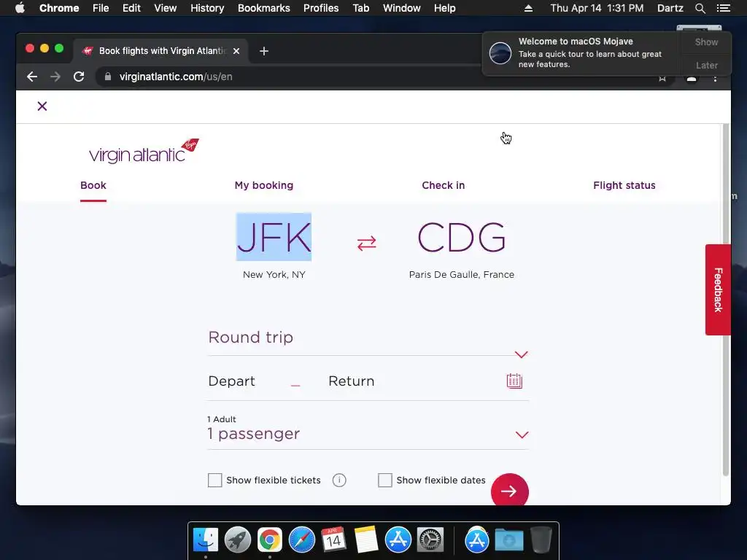This screenshot has height=560, width=747.
Task: Open the Window menu
Action: 402,8
